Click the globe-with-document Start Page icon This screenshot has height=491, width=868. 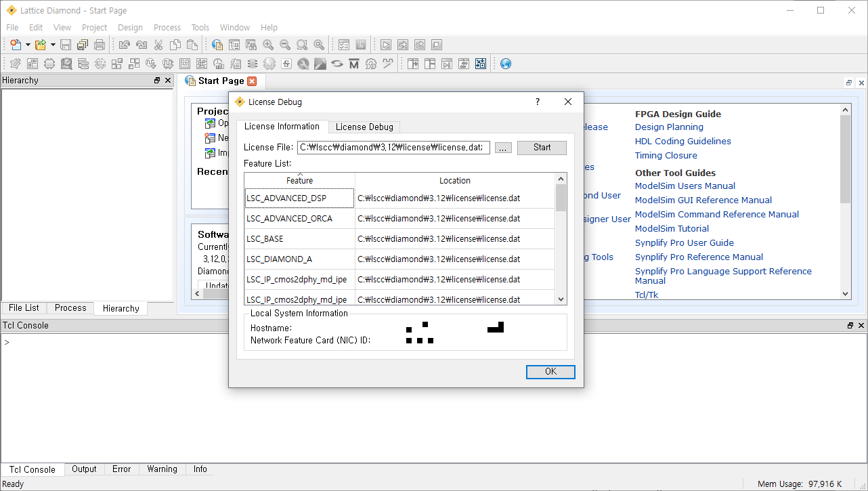coord(217,45)
